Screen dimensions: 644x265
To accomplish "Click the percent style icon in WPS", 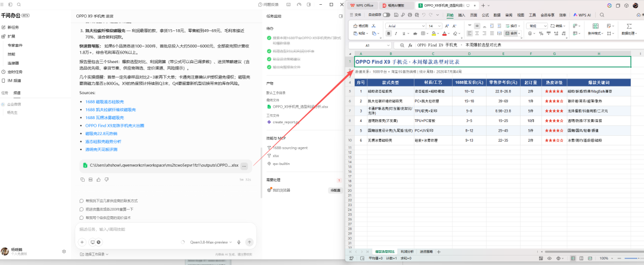I will (x=541, y=33).
